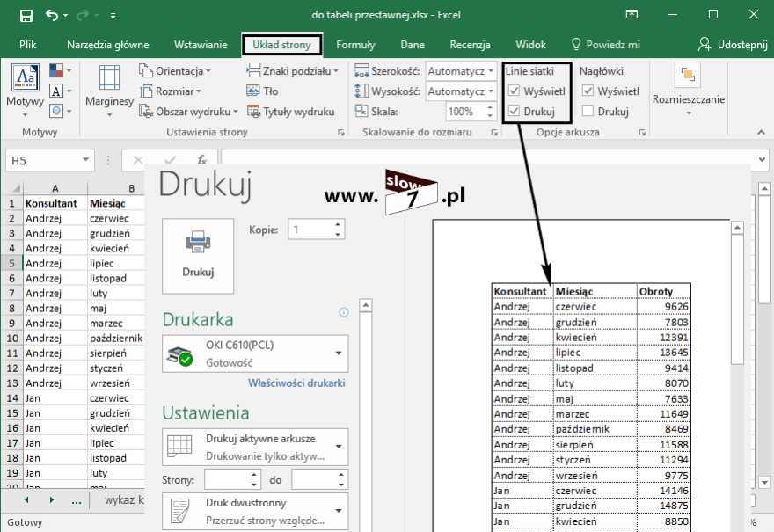This screenshot has height=532, width=774.
Task: Switch to Wstawianie tab
Action: [201, 45]
